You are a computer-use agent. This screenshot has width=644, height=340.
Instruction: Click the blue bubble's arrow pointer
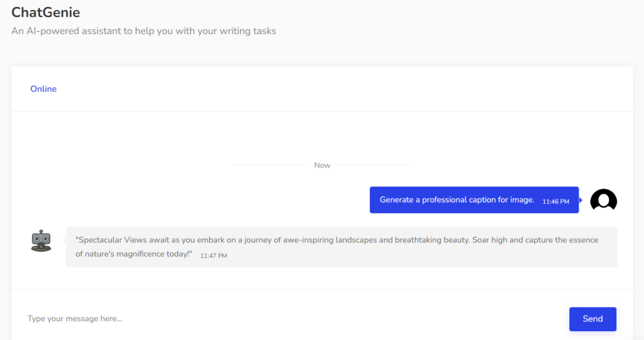pyautogui.click(x=580, y=200)
